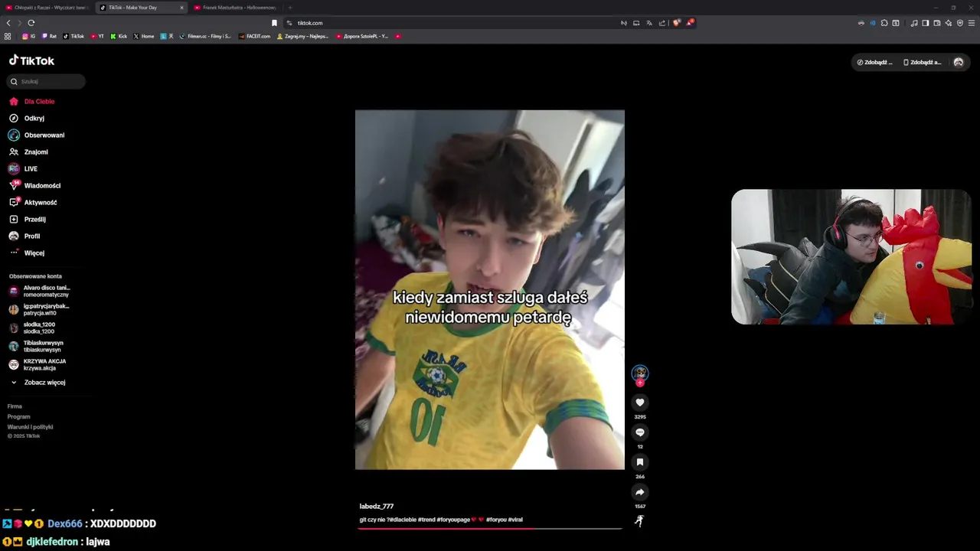
Task: Click the music note playlist icon
Action: click(x=913, y=23)
